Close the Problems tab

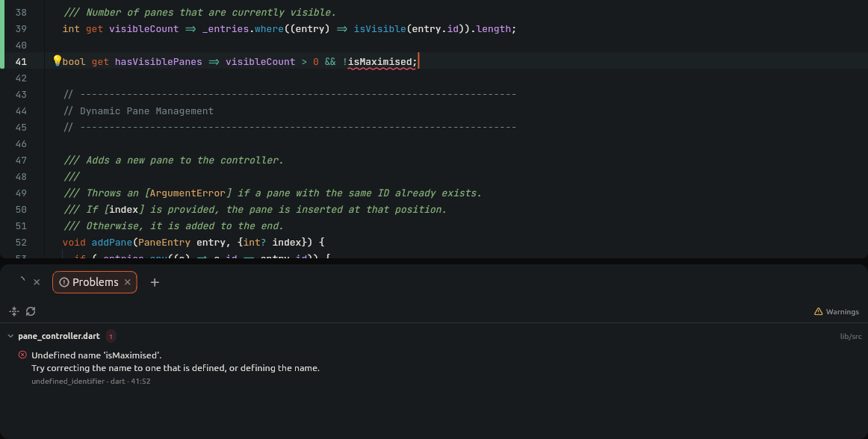pos(127,282)
